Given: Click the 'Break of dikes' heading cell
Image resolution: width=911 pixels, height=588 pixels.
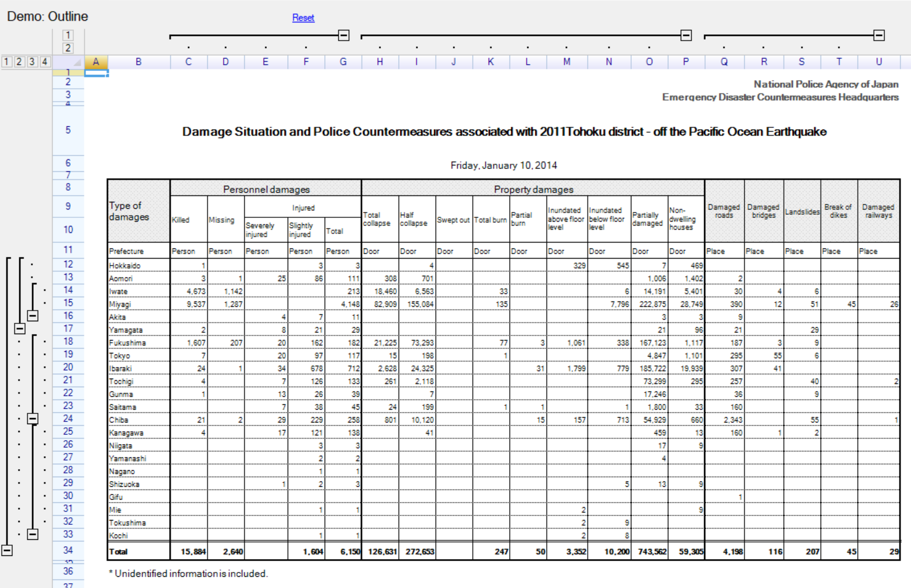Looking at the screenshot, I should point(839,211).
